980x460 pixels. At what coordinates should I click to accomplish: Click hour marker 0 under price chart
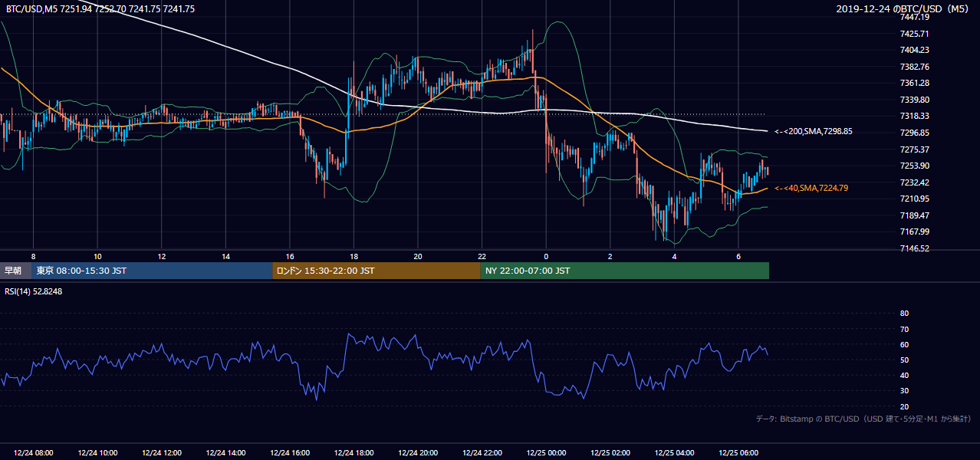click(x=546, y=256)
